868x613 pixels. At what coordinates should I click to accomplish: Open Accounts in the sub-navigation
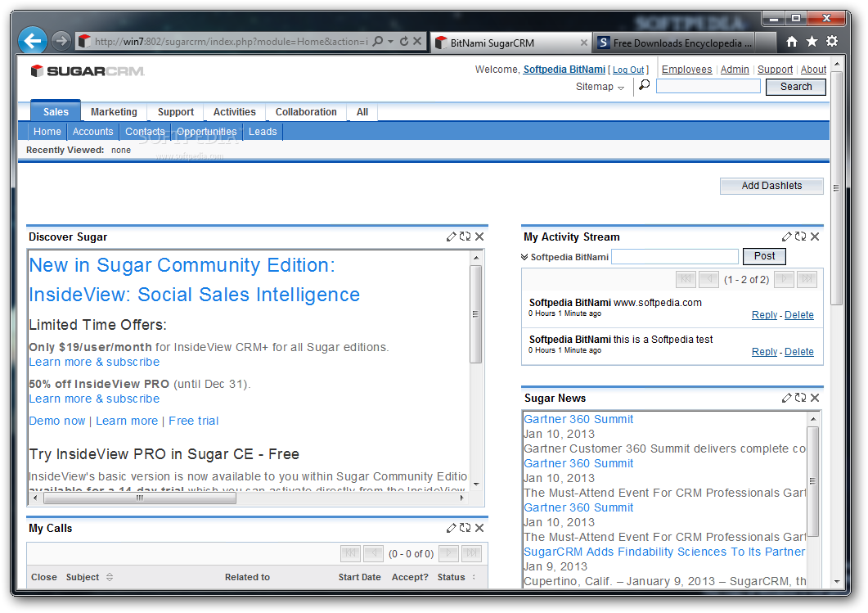[x=93, y=132]
